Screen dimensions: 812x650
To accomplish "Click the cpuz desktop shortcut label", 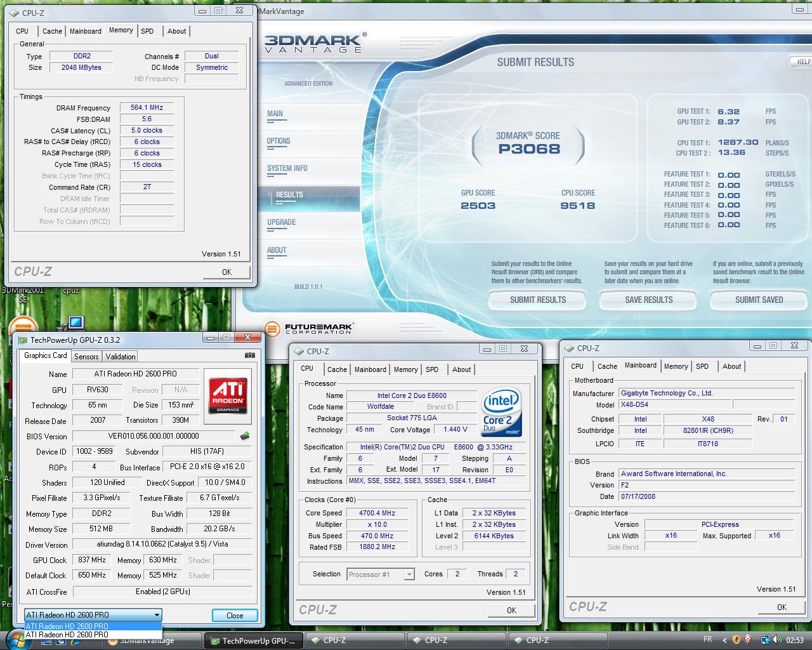I will click(71, 291).
